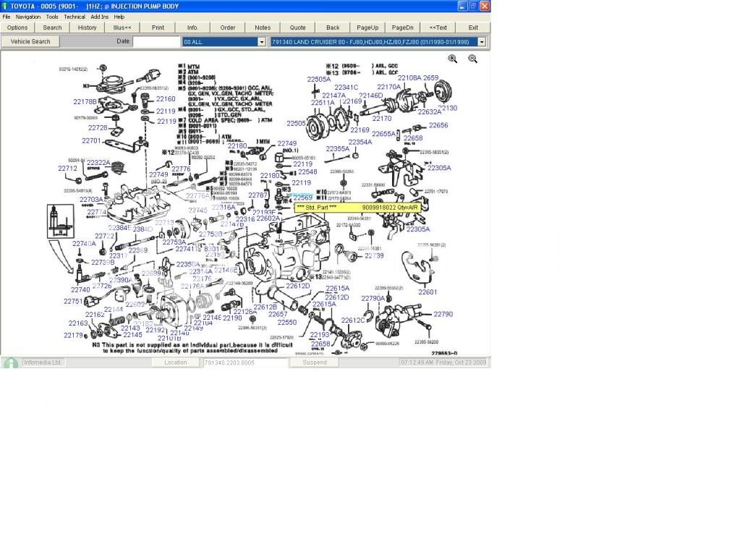
Task: Click the Suspend button in status bar
Action: pyautogui.click(x=314, y=362)
